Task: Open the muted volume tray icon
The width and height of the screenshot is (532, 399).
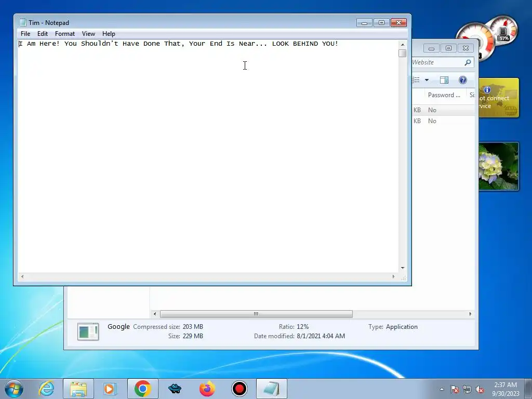Action: pos(480,389)
